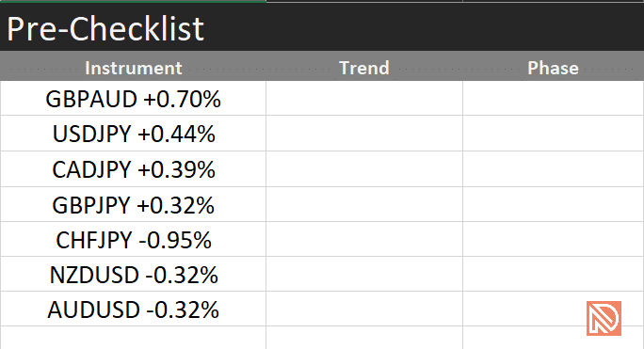Image resolution: width=644 pixels, height=349 pixels.
Task: Select the Phase cell for GBPAUD
Action: pos(554,98)
